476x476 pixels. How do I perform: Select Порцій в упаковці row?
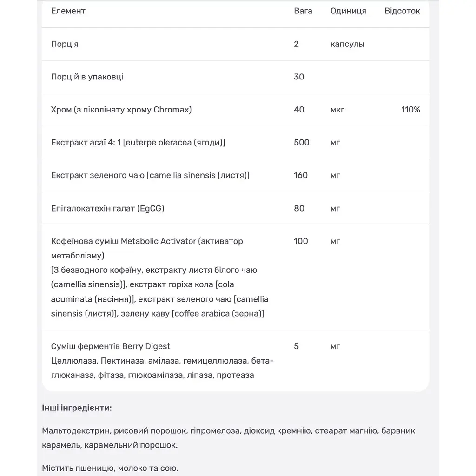235,77
